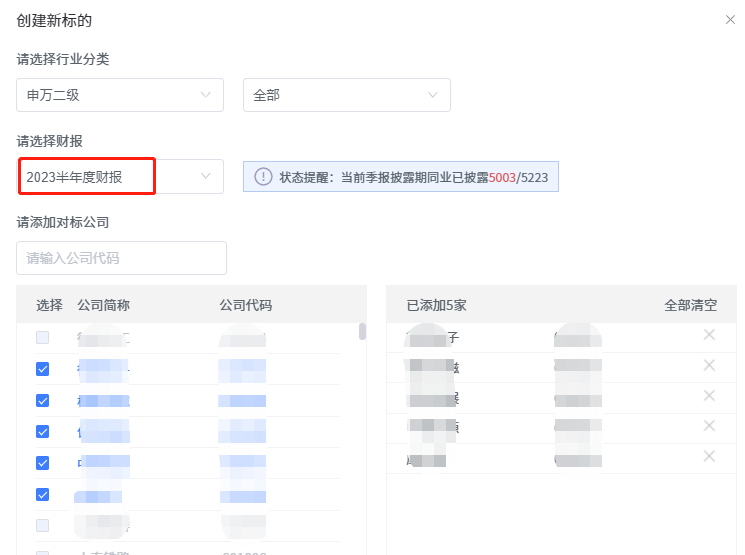
Task: Click the company list scrollbar thumb
Action: coord(363,332)
